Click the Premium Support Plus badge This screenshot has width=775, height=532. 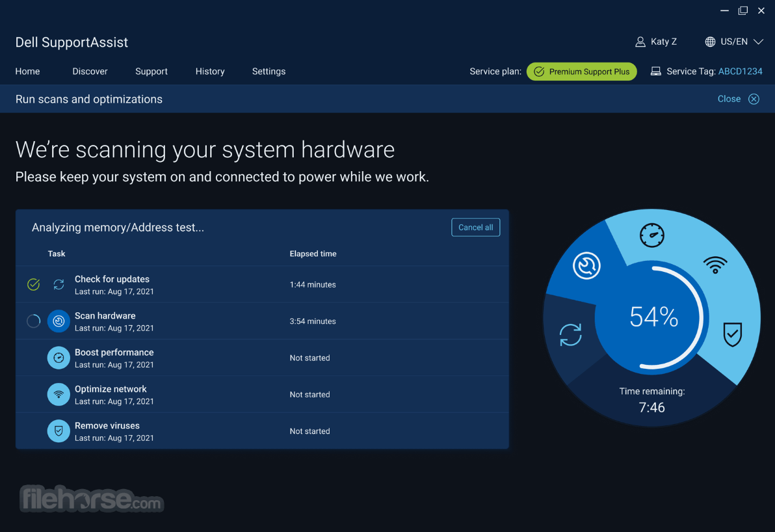[x=581, y=72]
